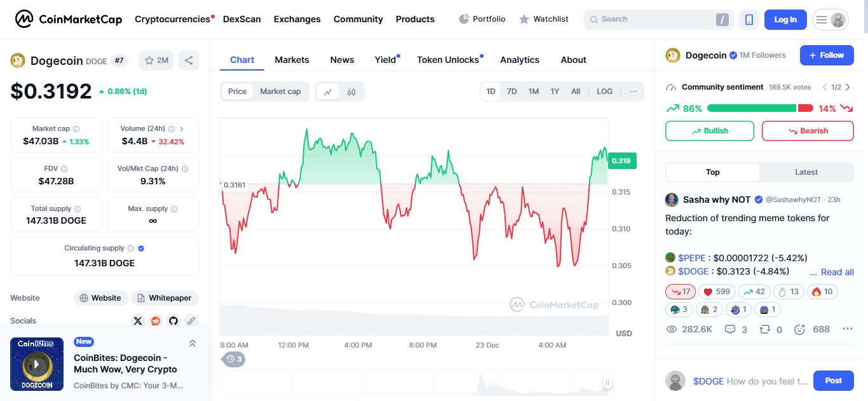Go to next sentiment page arrow
Viewport: 868px width, 401px height.
click(x=848, y=87)
